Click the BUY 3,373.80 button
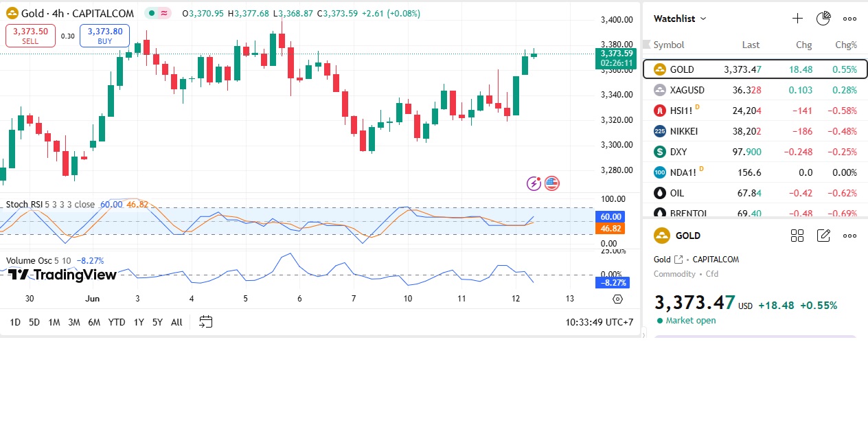Screen dimensions: 868x445 pyautogui.click(x=104, y=36)
